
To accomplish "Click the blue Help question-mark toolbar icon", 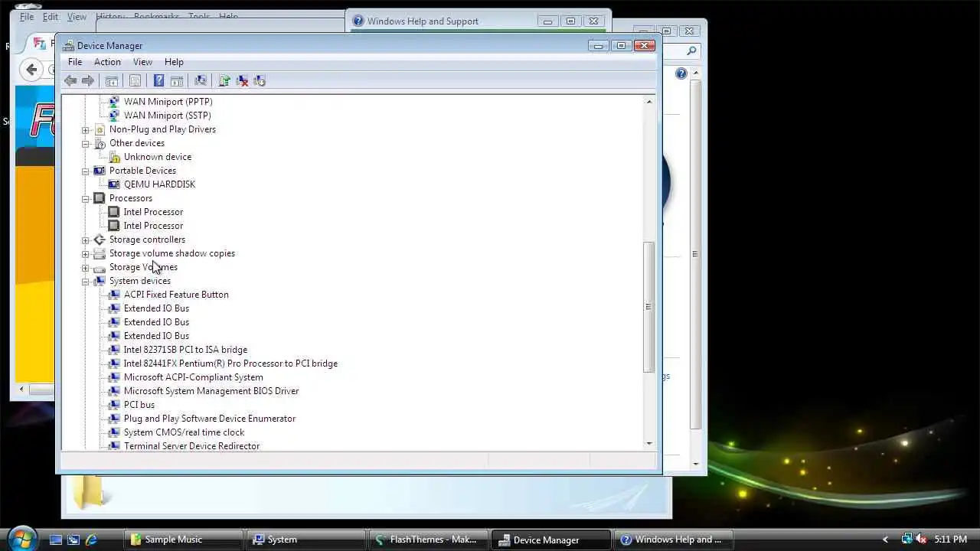I will tap(159, 80).
